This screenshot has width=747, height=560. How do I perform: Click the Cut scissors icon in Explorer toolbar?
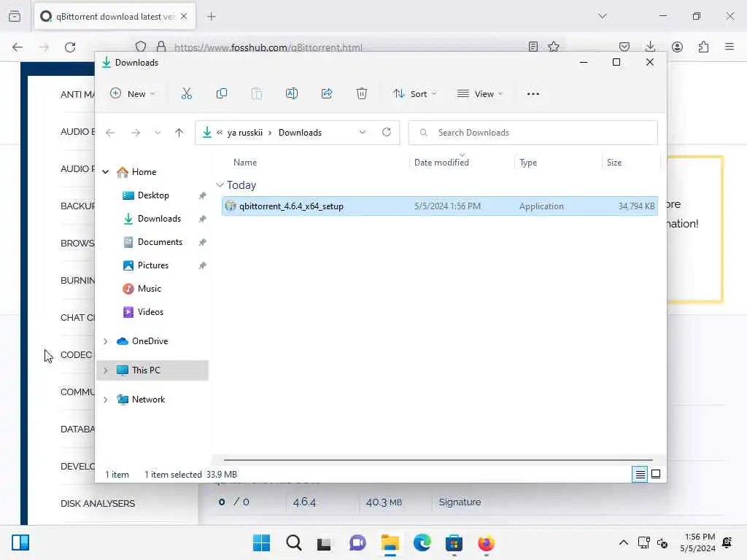pyautogui.click(x=186, y=94)
